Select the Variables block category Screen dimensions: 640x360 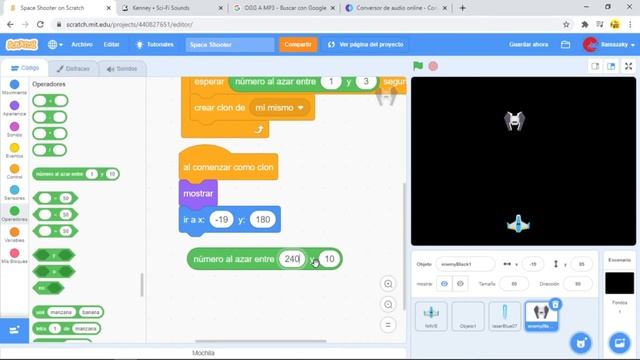click(14, 235)
